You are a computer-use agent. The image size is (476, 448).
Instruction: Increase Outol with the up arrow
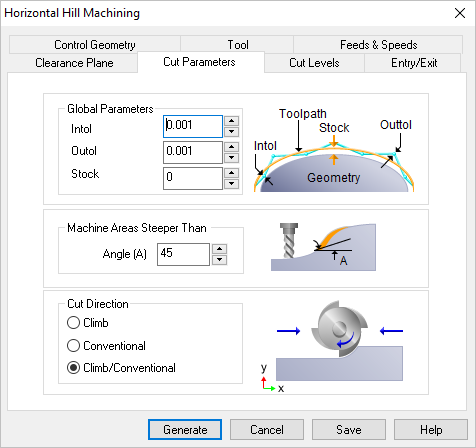[231, 147]
